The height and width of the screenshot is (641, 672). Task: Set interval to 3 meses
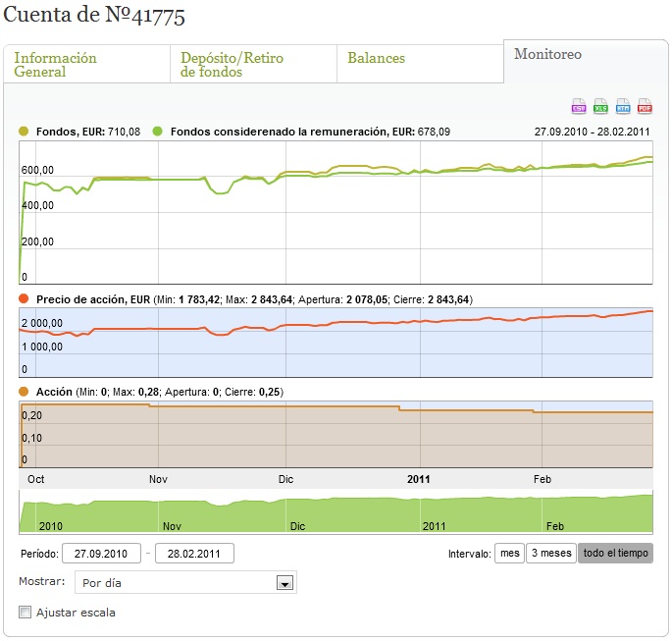click(x=551, y=553)
